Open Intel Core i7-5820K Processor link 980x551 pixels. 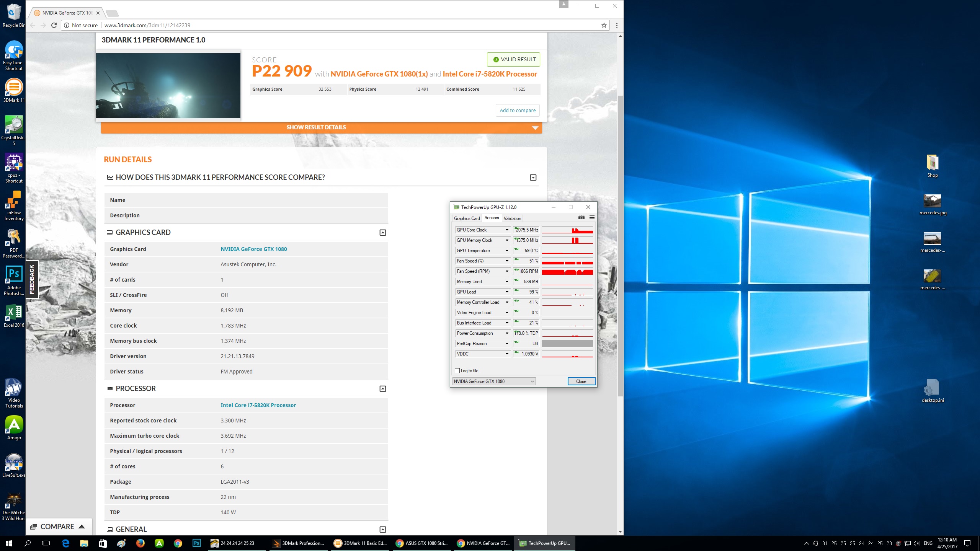[x=258, y=405]
